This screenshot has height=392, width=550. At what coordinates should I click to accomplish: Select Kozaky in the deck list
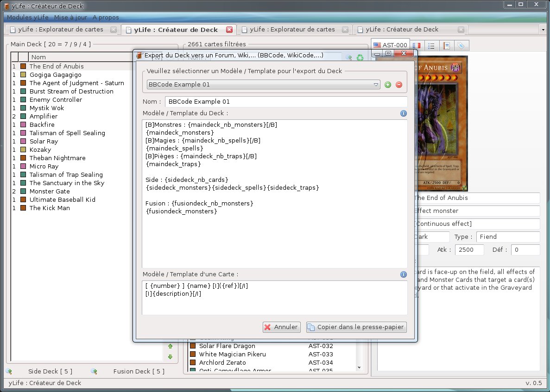coord(71,149)
